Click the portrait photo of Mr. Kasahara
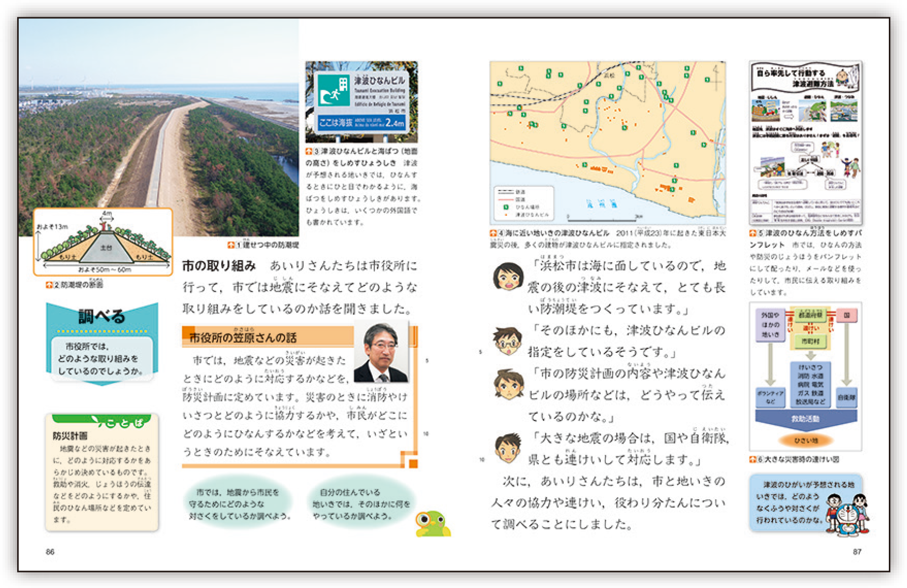Viewport: 907px width, 588px height. [382, 351]
